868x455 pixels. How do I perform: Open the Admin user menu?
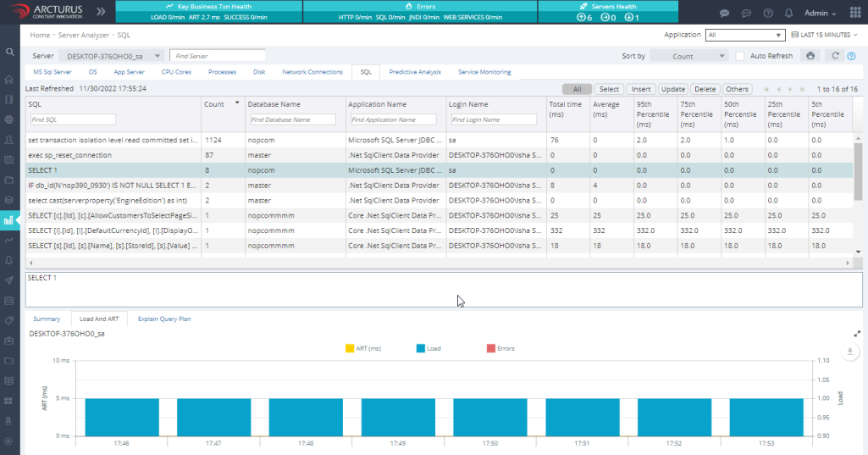820,14
